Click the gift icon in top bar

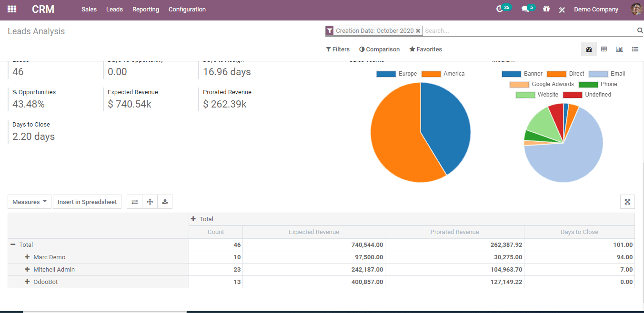coord(546,9)
